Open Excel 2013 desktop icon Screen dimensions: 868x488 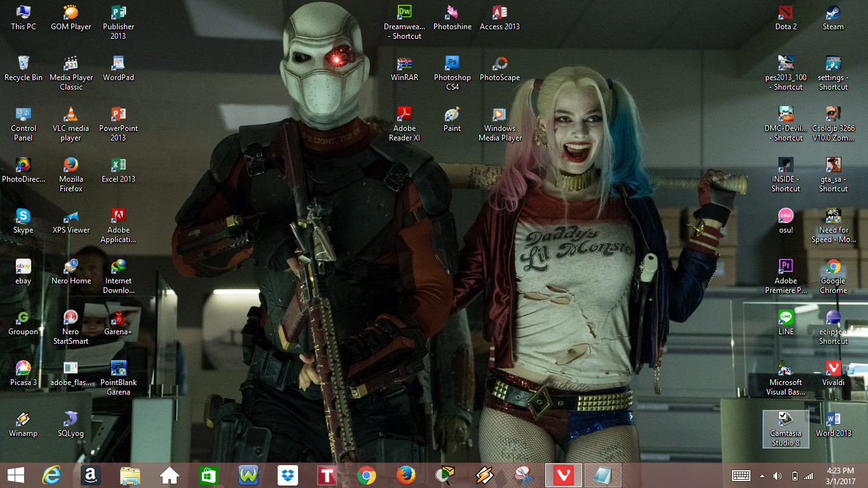(x=119, y=170)
